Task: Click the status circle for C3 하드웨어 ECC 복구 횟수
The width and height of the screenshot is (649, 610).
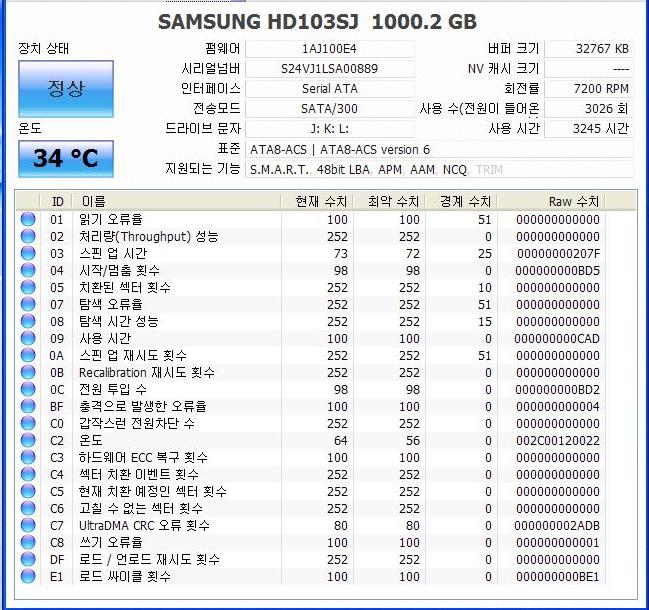Action: (x=28, y=457)
